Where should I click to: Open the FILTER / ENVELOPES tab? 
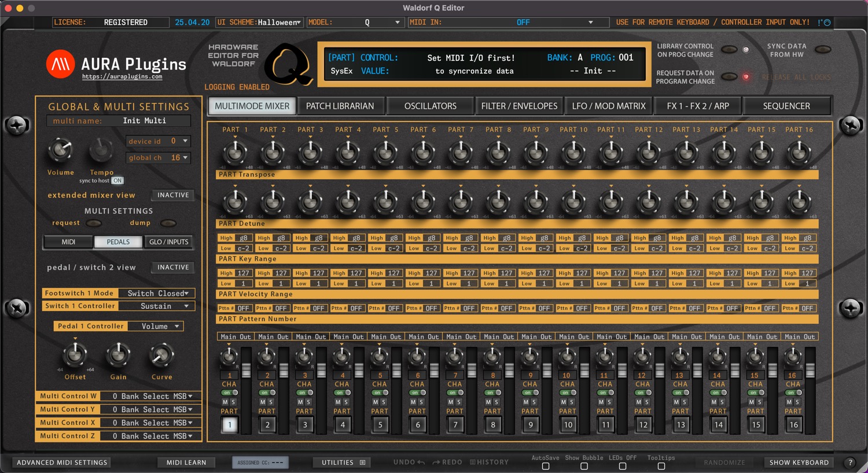(520, 106)
